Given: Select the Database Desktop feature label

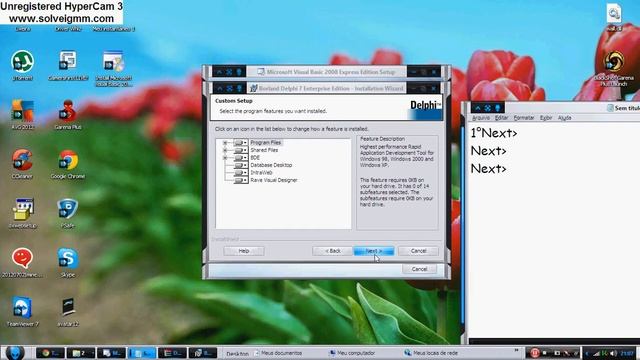Looking at the screenshot, I should pos(271,165).
